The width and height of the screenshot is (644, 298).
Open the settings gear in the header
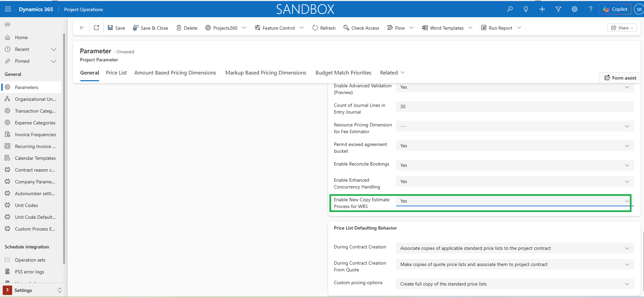pyautogui.click(x=575, y=9)
